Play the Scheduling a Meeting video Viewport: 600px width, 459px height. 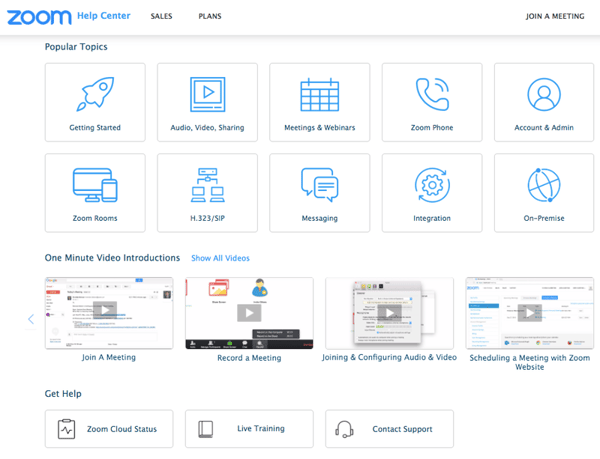pos(530,313)
